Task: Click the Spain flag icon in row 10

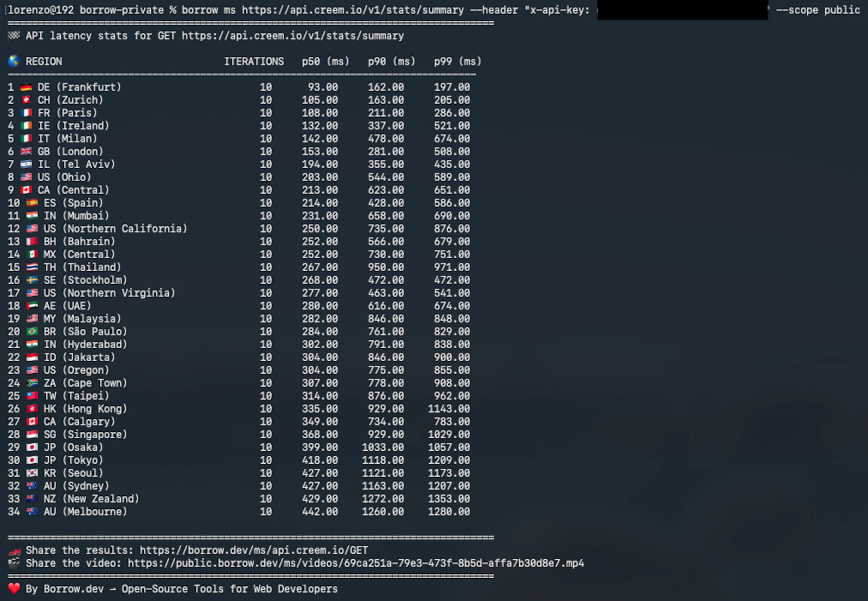Action: pyautogui.click(x=32, y=203)
